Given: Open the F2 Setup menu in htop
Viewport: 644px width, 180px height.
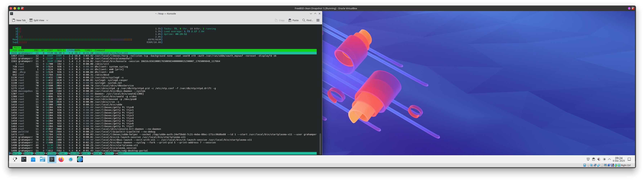Looking at the screenshot, I should [27, 153].
